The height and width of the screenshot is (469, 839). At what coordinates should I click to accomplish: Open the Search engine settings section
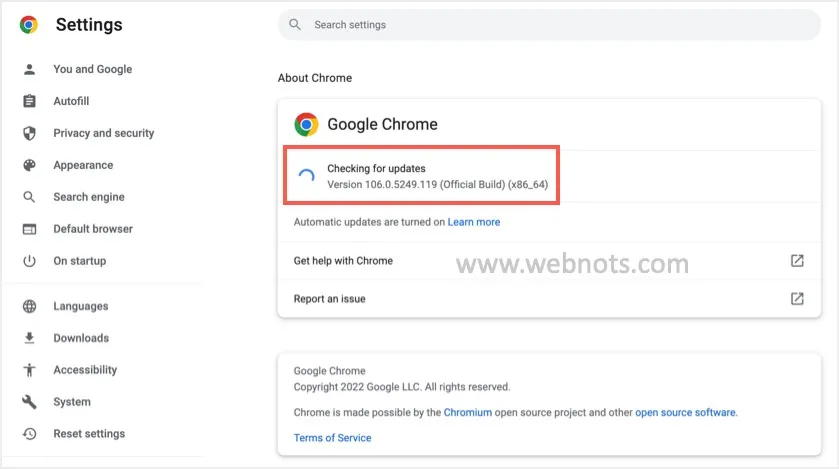coord(89,197)
